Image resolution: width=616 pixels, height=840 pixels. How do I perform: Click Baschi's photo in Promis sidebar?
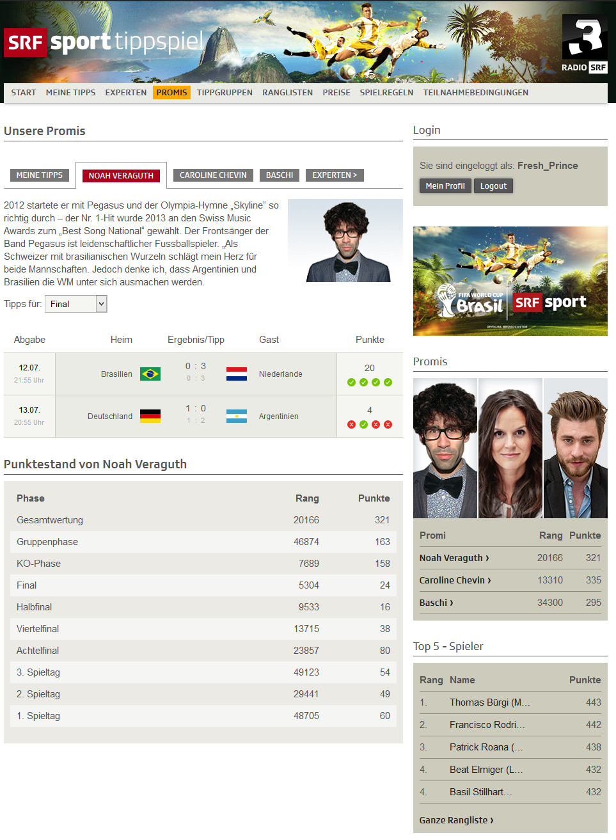[x=576, y=448]
